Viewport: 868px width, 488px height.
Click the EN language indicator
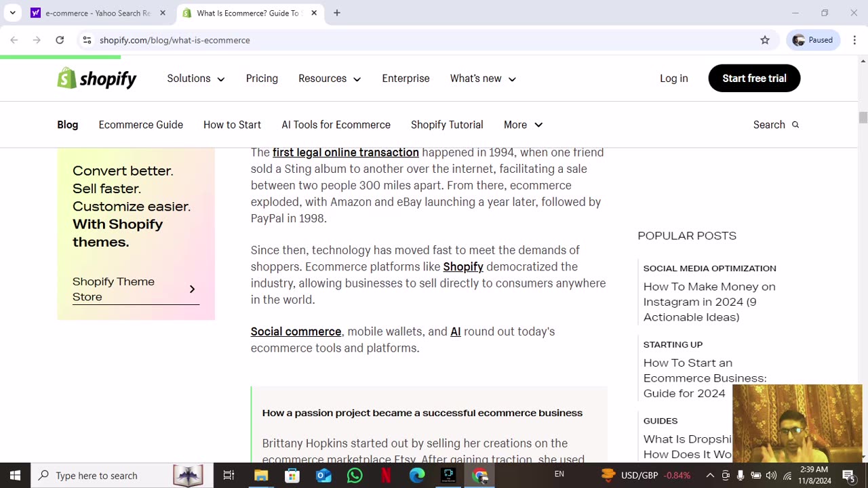559,474
